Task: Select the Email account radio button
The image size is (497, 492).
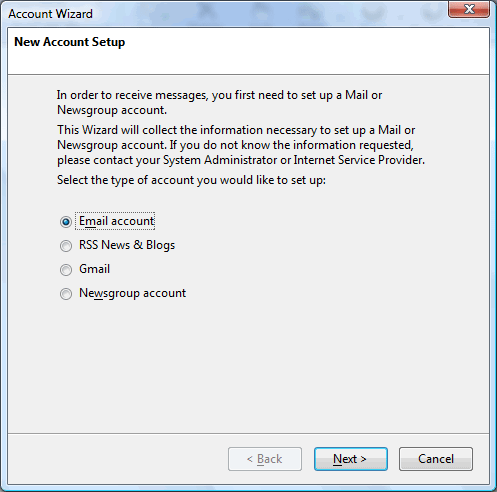Action: coord(66,222)
